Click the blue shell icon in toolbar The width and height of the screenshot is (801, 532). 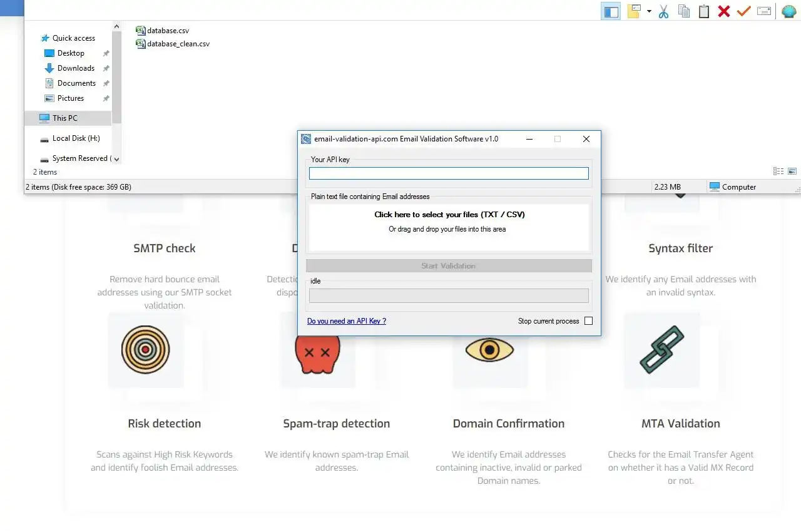point(788,11)
